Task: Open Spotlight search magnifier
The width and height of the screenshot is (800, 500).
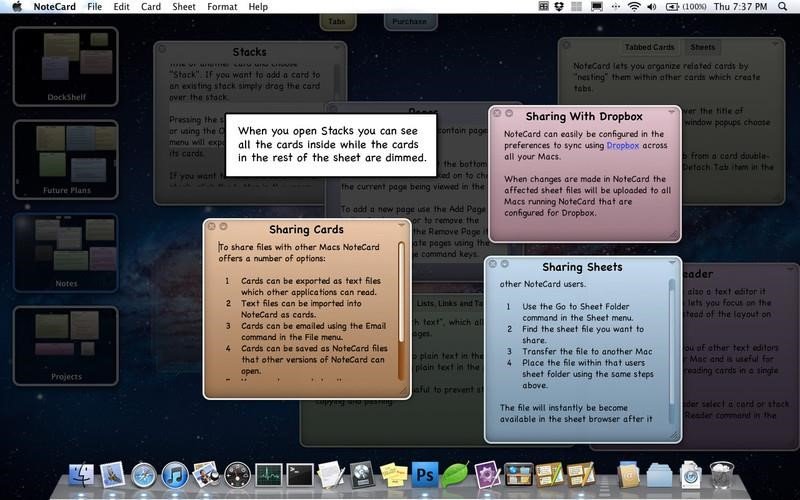Action: (x=782, y=7)
